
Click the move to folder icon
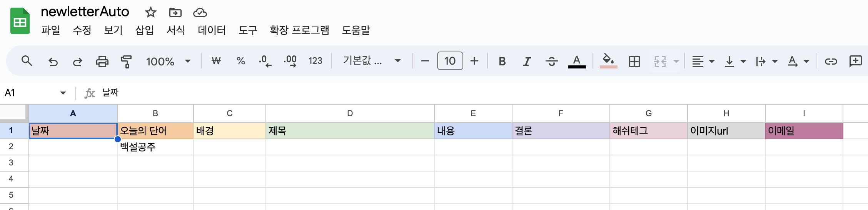(175, 12)
